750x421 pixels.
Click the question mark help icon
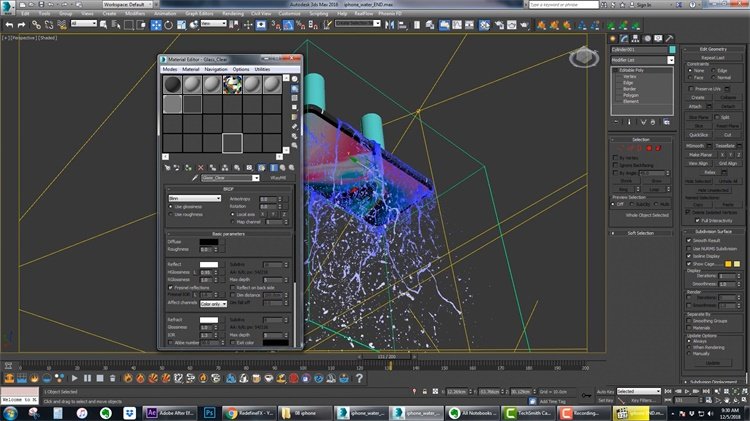tap(359, 378)
